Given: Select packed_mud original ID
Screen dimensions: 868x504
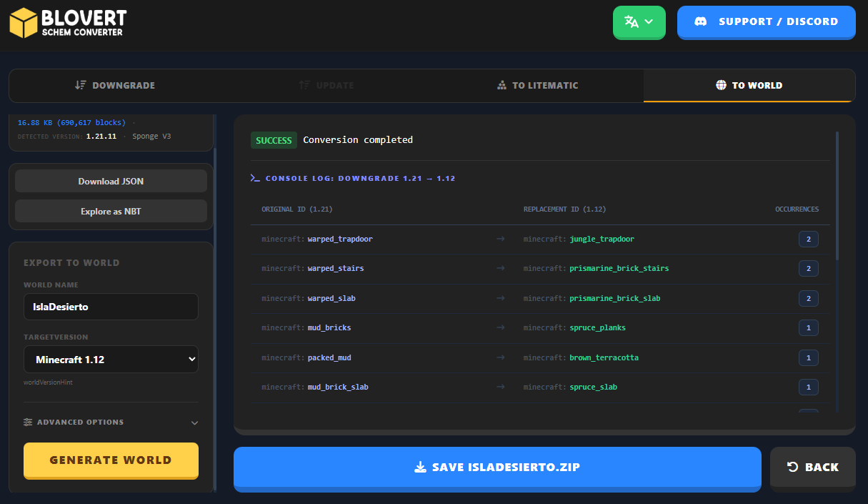Looking at the screenshot, I should 329,357.
